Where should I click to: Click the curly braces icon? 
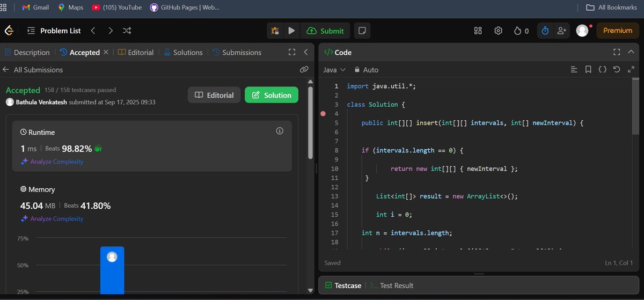602,69
